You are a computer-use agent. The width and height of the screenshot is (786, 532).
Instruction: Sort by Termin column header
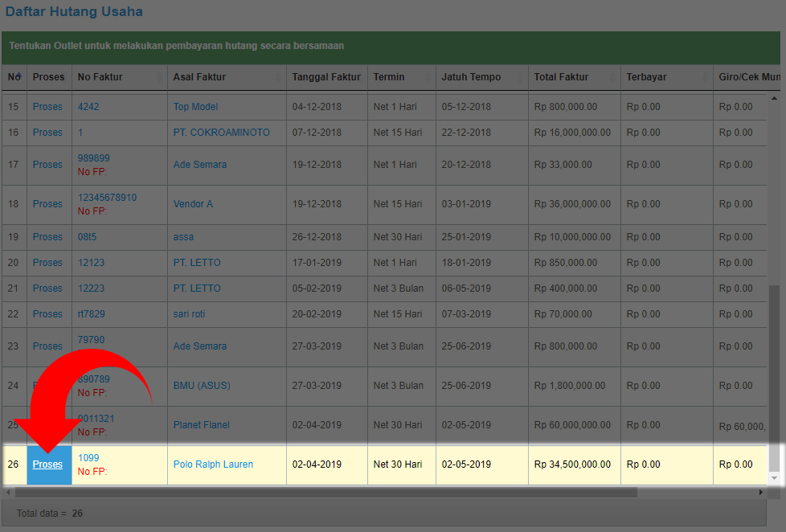click(x=402, y=76)
